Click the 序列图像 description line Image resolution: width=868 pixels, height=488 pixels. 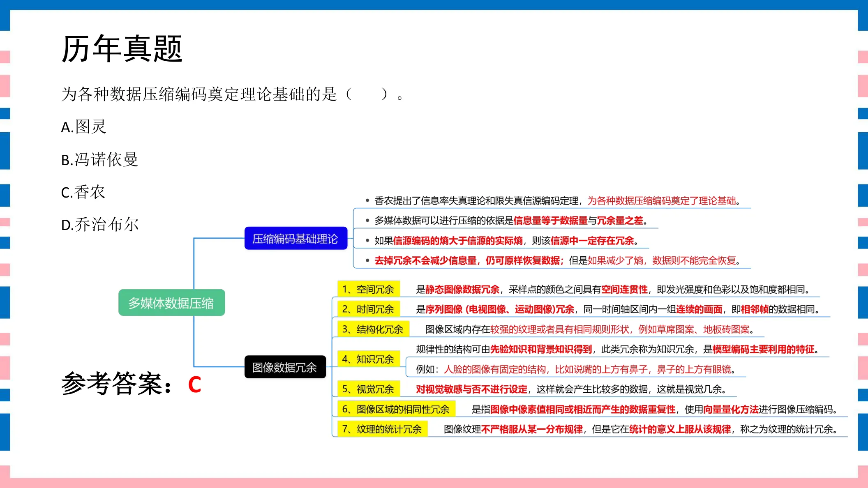tap(618, 309)
